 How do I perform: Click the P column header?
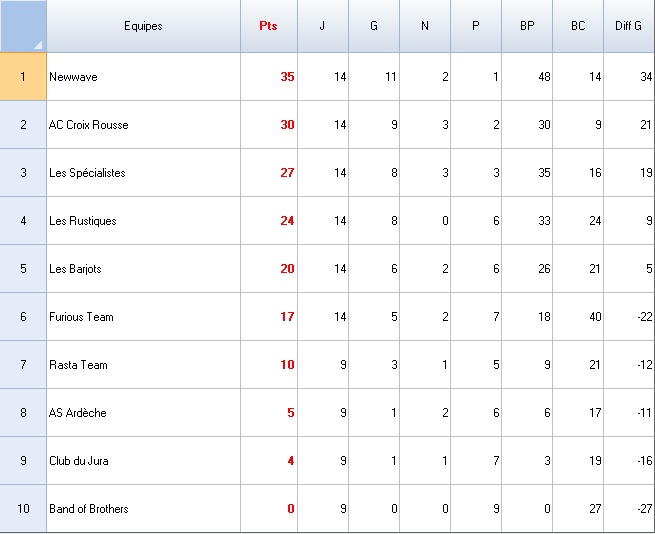click(476, 26)
